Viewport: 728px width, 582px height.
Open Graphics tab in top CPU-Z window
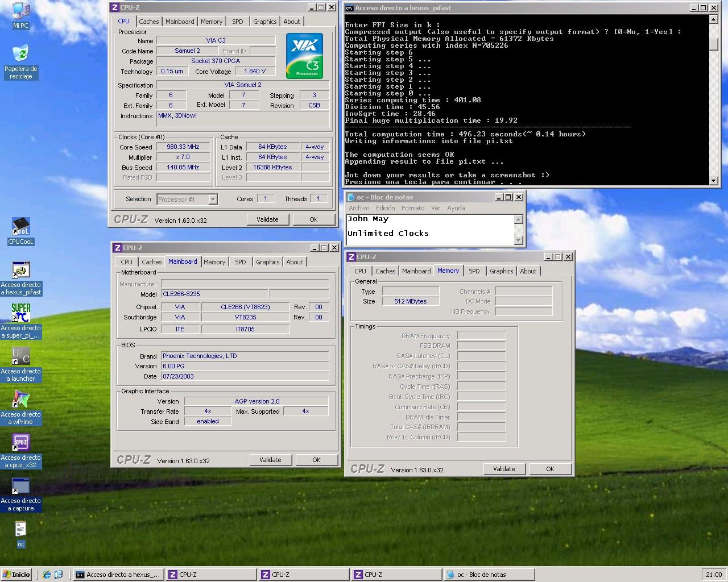(265, 22)
